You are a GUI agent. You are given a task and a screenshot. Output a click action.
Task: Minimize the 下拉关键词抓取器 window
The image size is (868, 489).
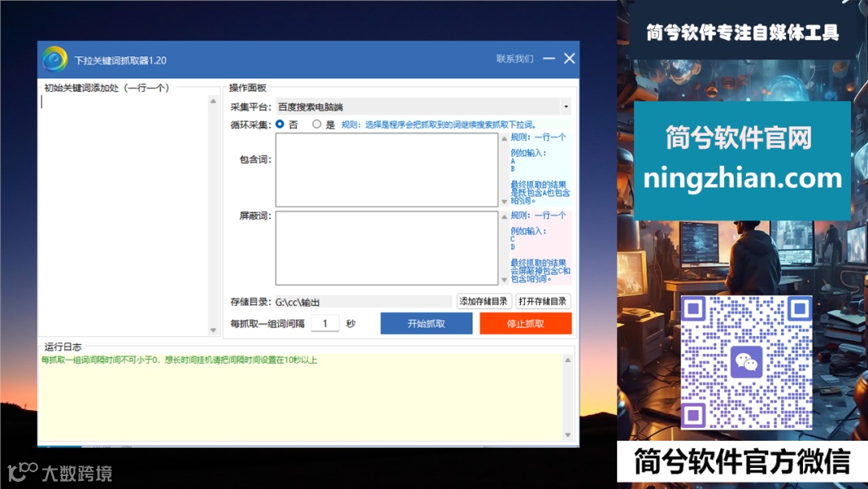click(549, 58)
